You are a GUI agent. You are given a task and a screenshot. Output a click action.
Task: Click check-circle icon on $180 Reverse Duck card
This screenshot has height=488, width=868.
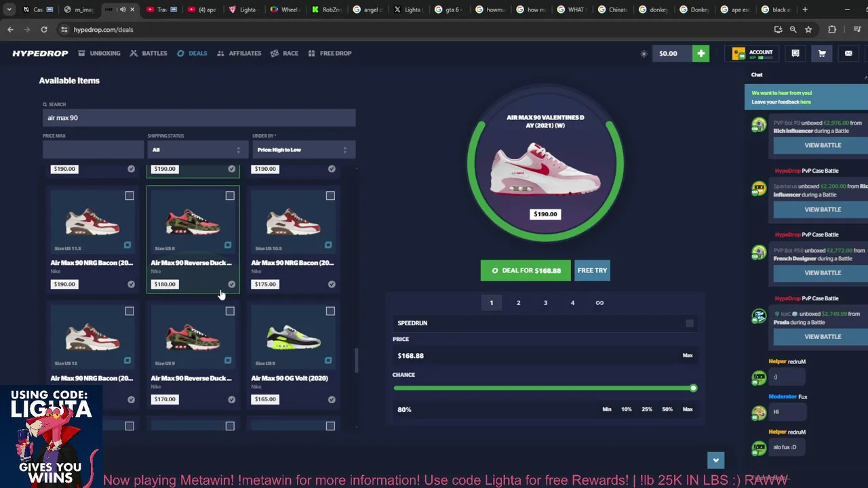coord(231,284)
